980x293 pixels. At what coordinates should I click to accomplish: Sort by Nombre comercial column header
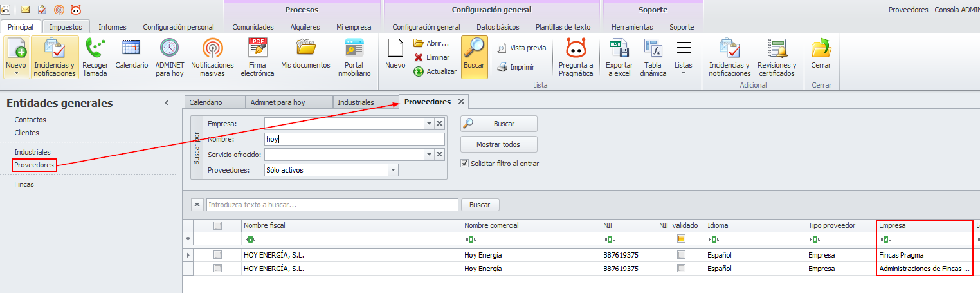click(531, 225)
